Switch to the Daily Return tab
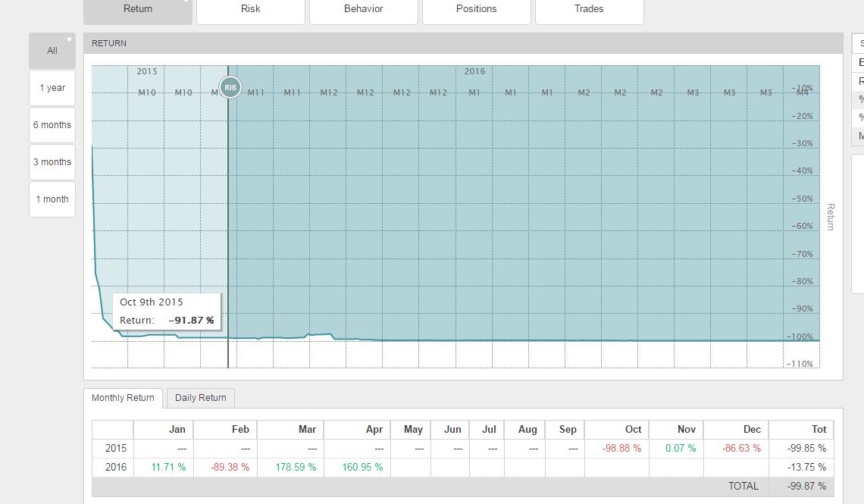Screen dimensions: 864x504 [x=201, y=398]
